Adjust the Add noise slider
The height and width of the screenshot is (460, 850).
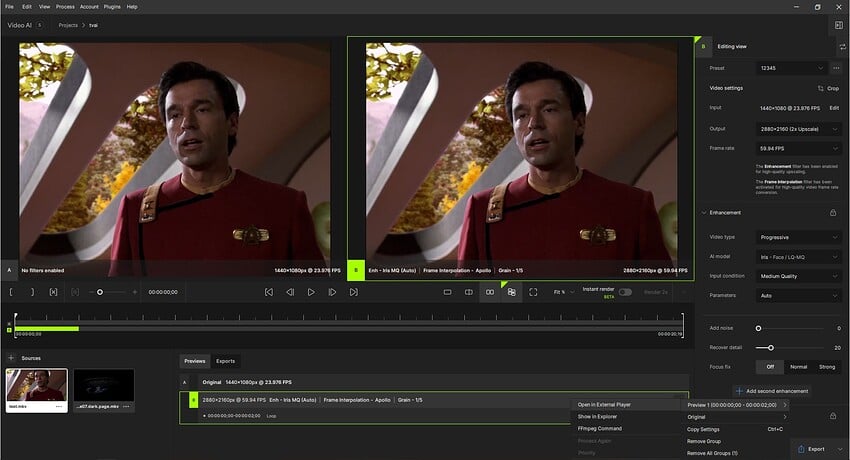[x=758, y=328]
